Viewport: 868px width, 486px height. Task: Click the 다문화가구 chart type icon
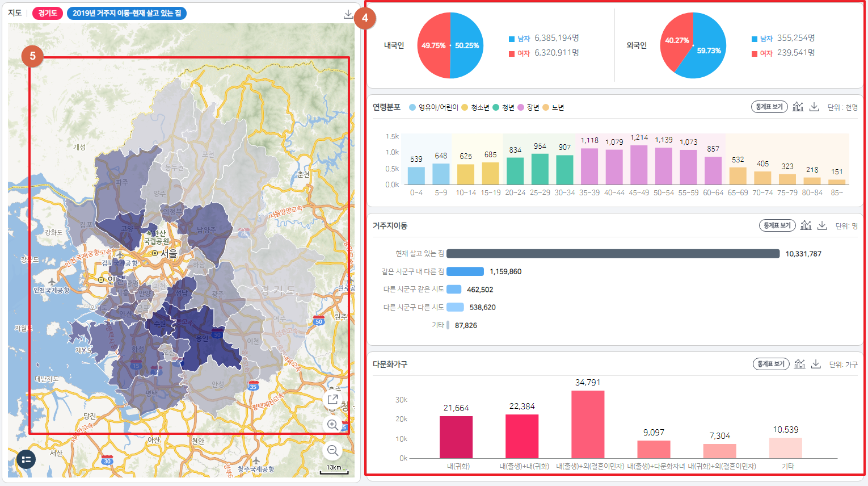799,364
